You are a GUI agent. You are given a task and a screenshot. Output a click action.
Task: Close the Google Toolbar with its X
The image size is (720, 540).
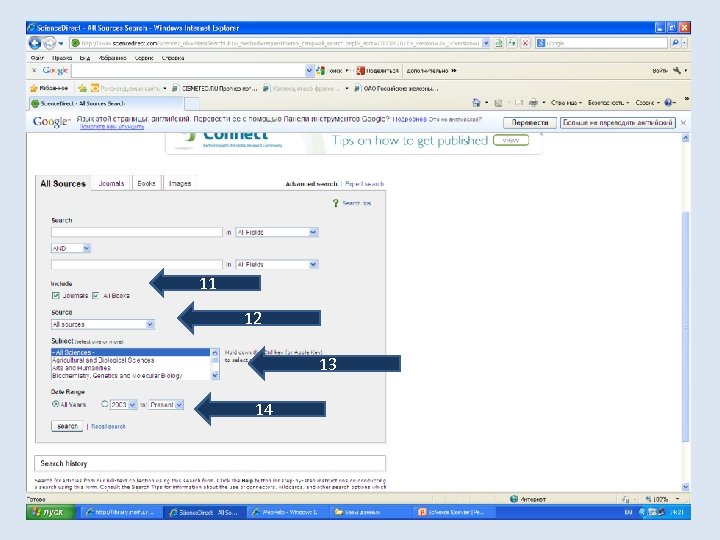click(x=34, y=70)
